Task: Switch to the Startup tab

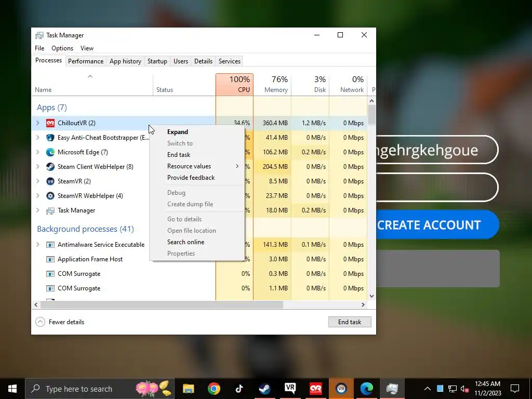Action: tap(157, 61)
